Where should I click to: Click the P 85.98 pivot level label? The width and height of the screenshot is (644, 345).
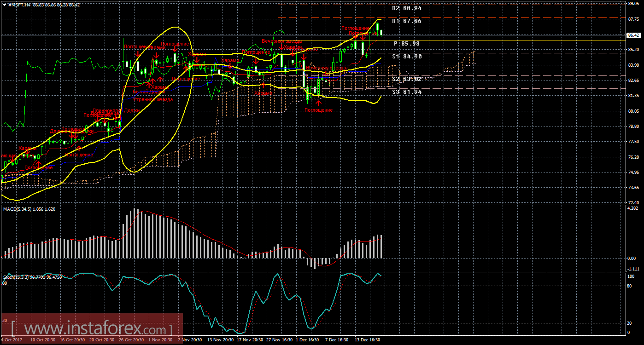point(406,43)
